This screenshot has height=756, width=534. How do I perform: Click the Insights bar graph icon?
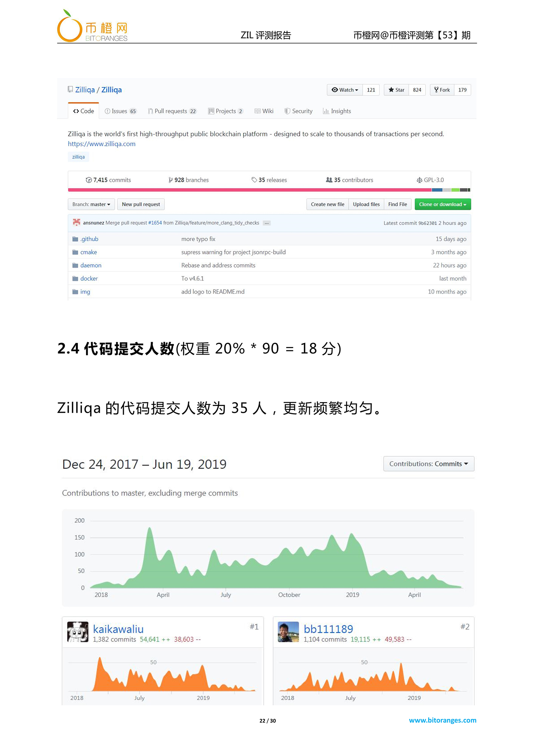pos(326,111)
